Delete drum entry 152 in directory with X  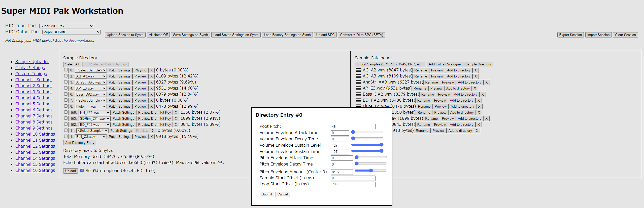[176, 125]
